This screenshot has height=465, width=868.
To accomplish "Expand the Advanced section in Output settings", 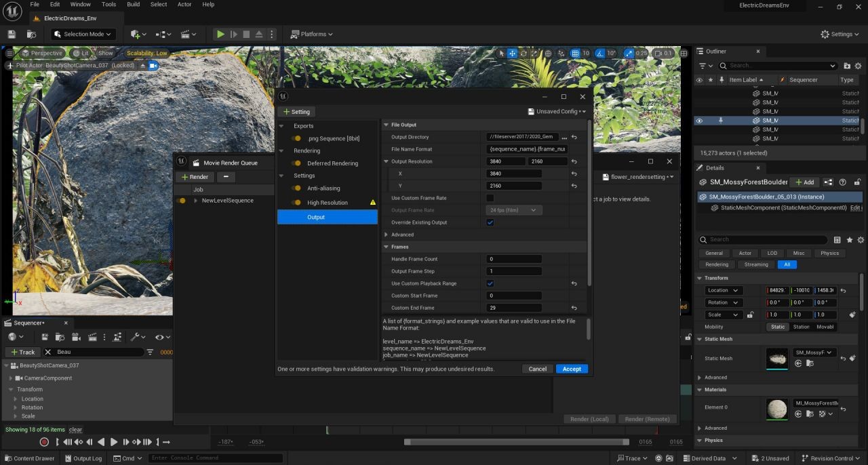I will pyautogui.click(x=387, y=235).
